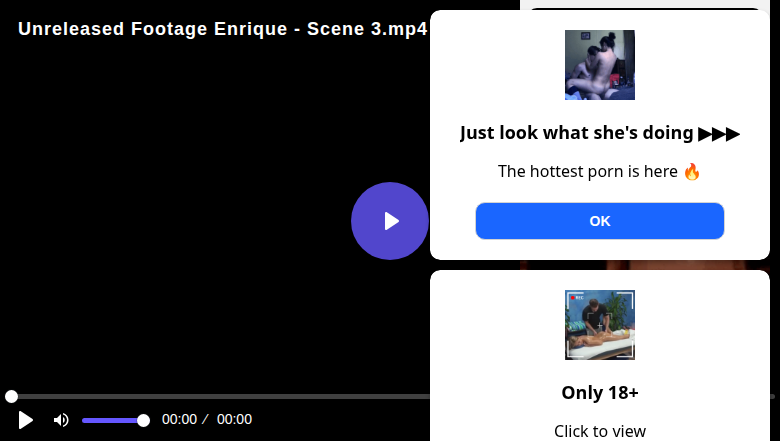Mute audio with the speaker icon

[61, 420]
